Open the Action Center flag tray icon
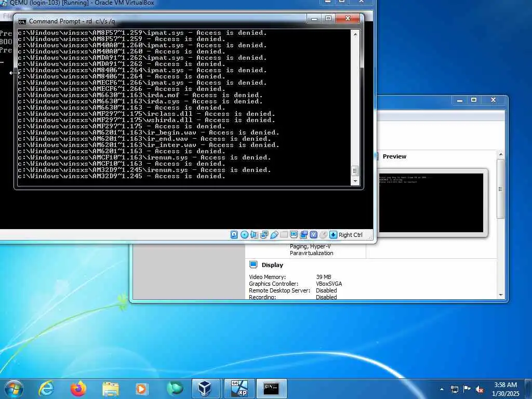The width and height of the screenshot is (532, 399). pyautogui.click(x=467, y=389)
